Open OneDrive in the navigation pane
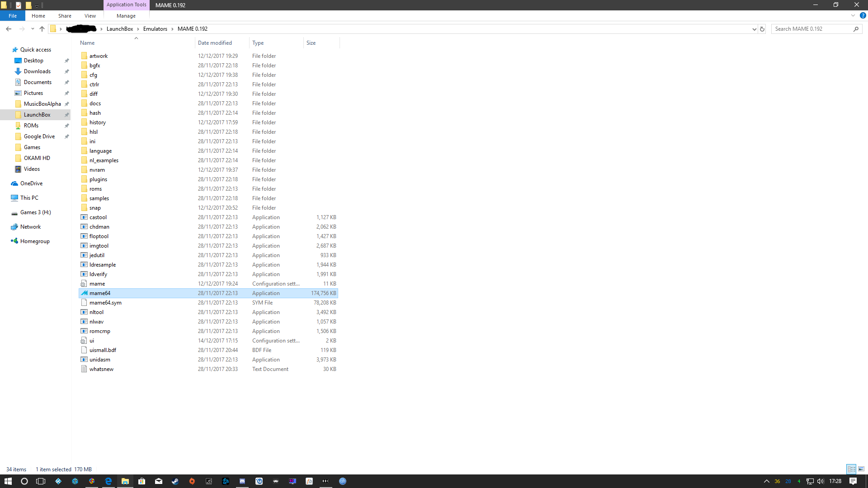 tap(31, 183)
